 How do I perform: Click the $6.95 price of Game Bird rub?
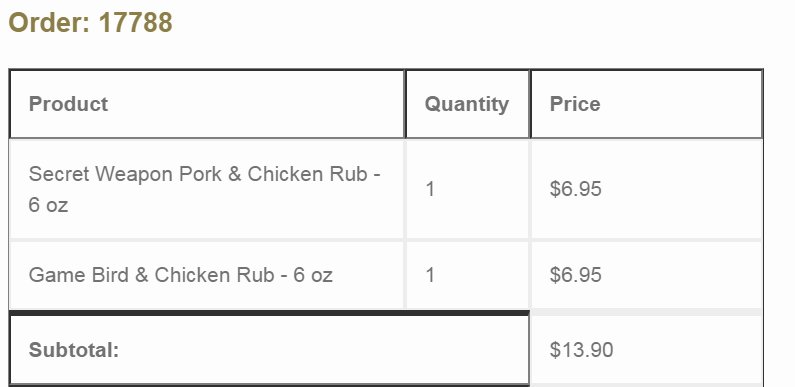575,275
